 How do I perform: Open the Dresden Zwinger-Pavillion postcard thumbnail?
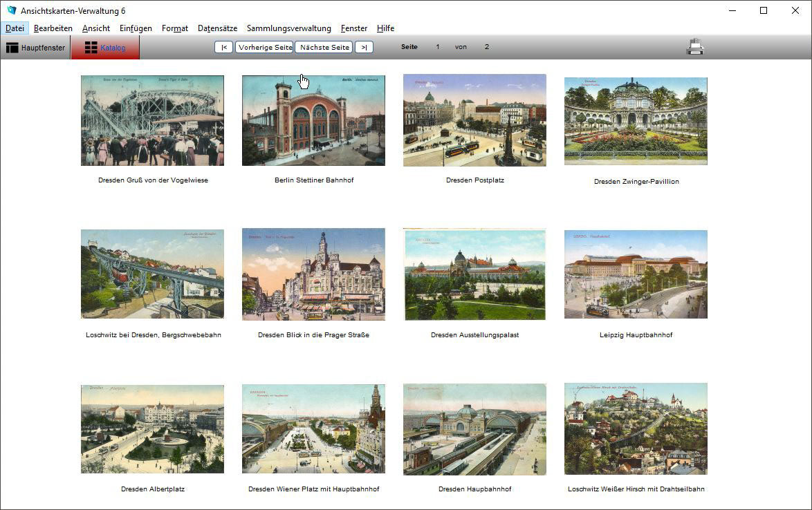pyautogui.click(x=636, y=121)
